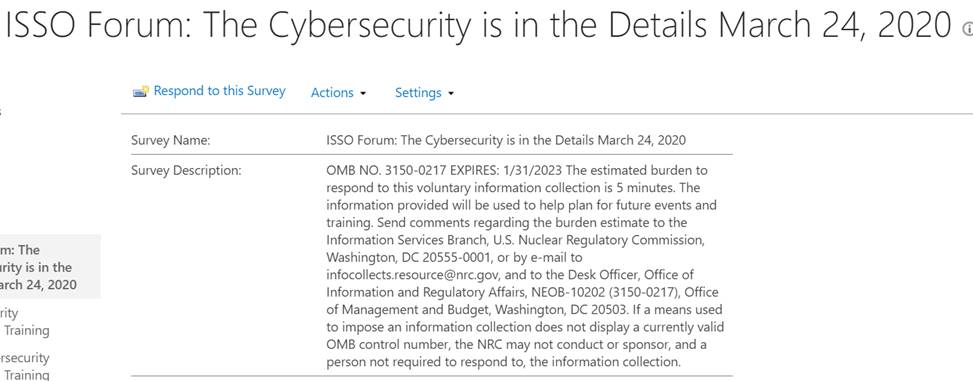Click the survey icon beside Respond to this Survey
The width and height of the screenshot is (973, 381).
point(141,92)
